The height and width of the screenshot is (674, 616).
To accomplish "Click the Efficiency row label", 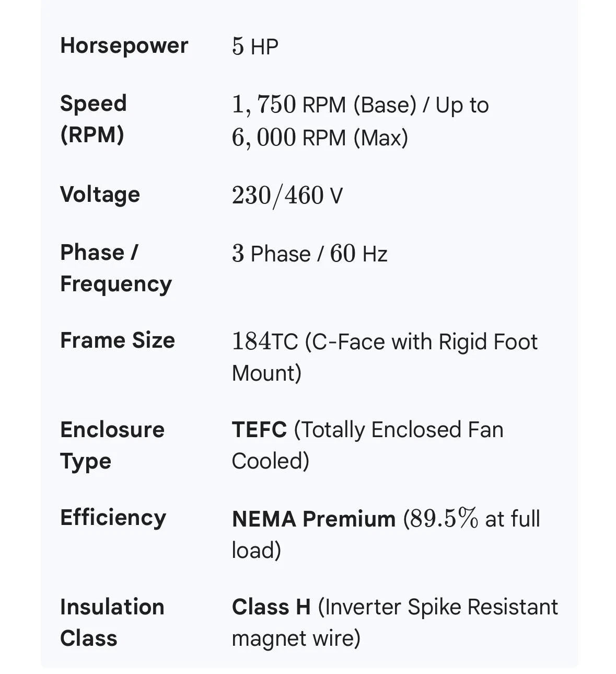I will click(x=113, y=518).
